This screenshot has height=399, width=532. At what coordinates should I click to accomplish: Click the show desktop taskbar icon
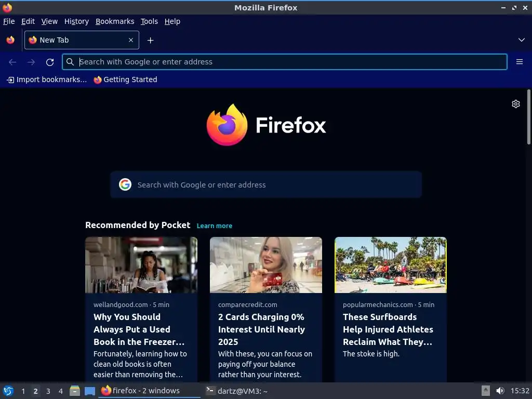pyautogui.click(x=90, y=391)
